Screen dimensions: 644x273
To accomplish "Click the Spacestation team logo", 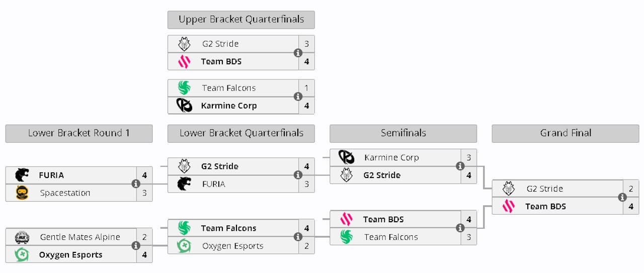I will pos(22,193).
